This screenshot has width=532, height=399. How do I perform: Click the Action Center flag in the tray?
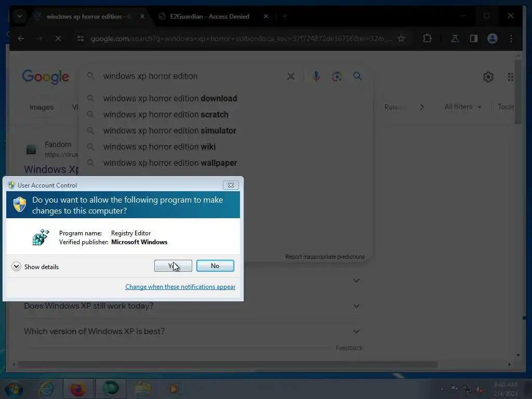(x=454, y=389)
